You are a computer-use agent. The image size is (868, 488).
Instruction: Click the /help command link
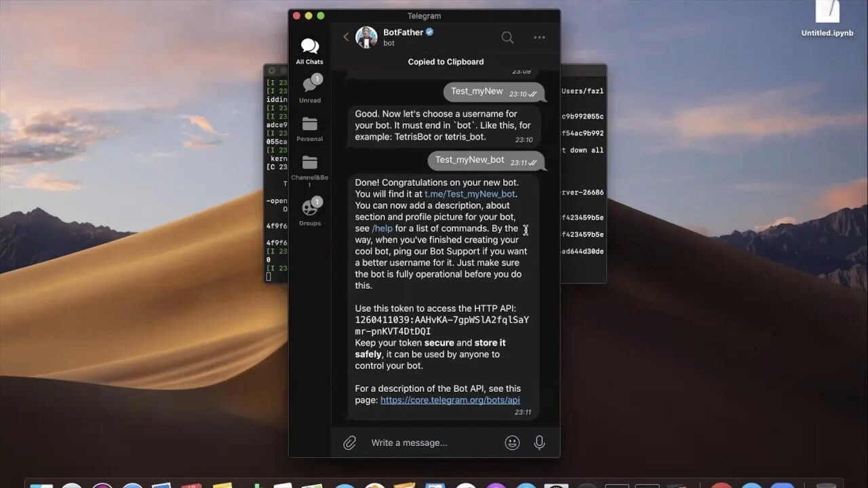382,228
